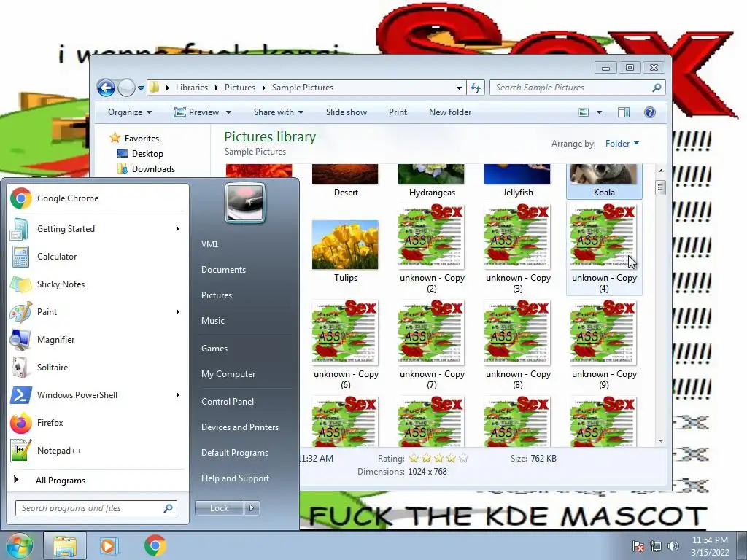Open Default Programs entry
Screen dimensions: 747x560
tap(235, 453)
